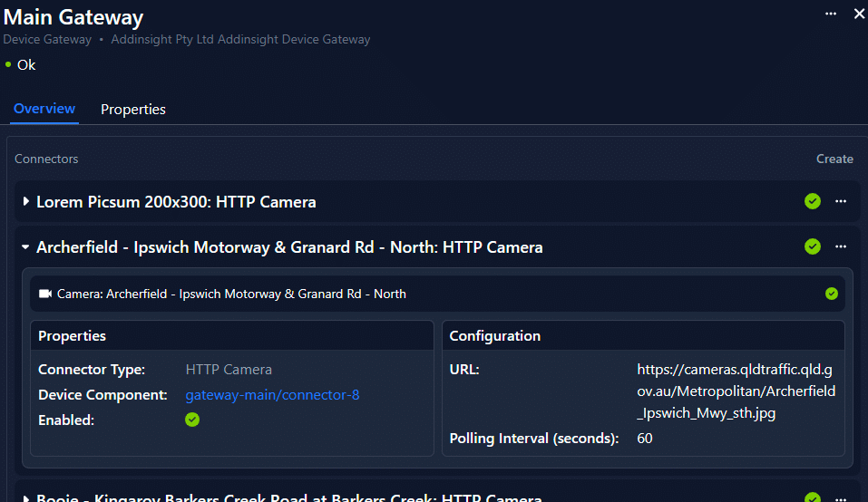Viewport: 868px width, 502px height.
Task: Click the polling interval value 60
Action: click(645, 439)
